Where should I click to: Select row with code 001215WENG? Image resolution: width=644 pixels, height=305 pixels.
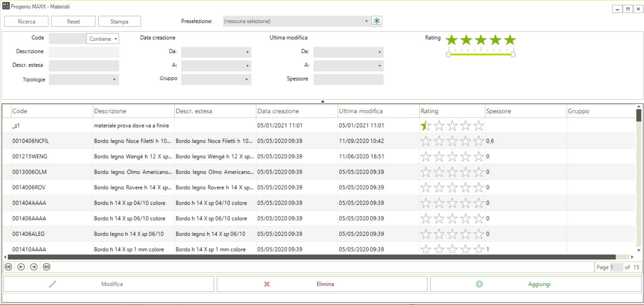(319, 156)
